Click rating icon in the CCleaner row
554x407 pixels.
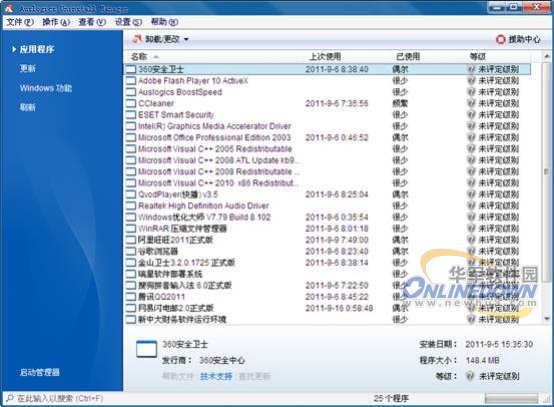[471, 103]
